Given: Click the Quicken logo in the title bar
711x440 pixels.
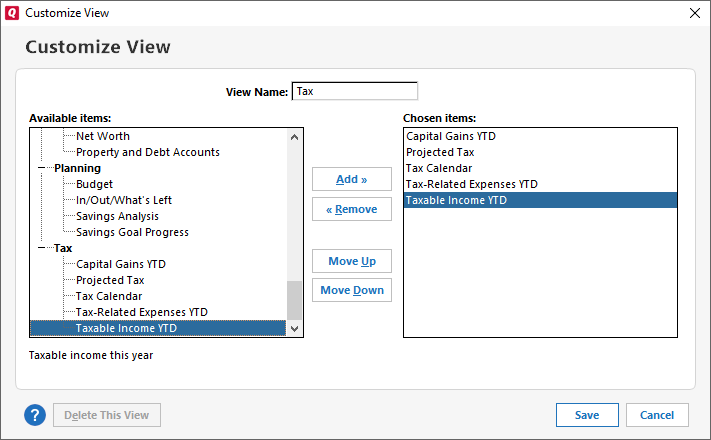Looking at the screenshot, I should click(x=12, y=13).
